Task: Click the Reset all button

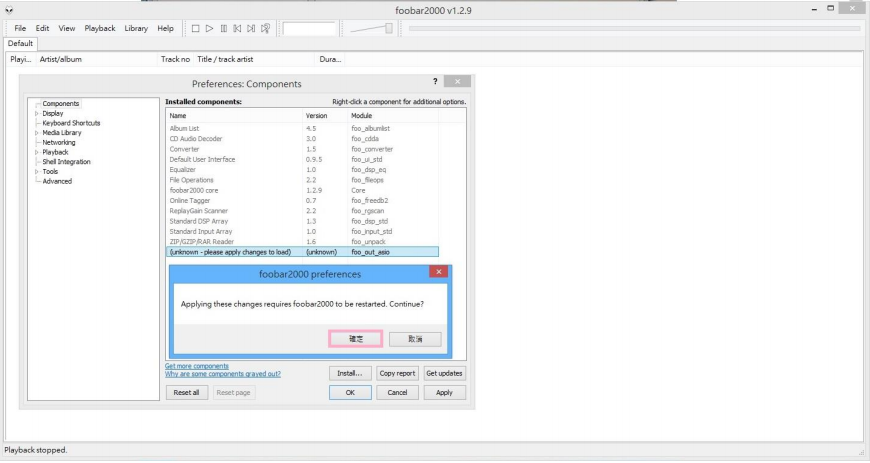Action: pos(186,392)
